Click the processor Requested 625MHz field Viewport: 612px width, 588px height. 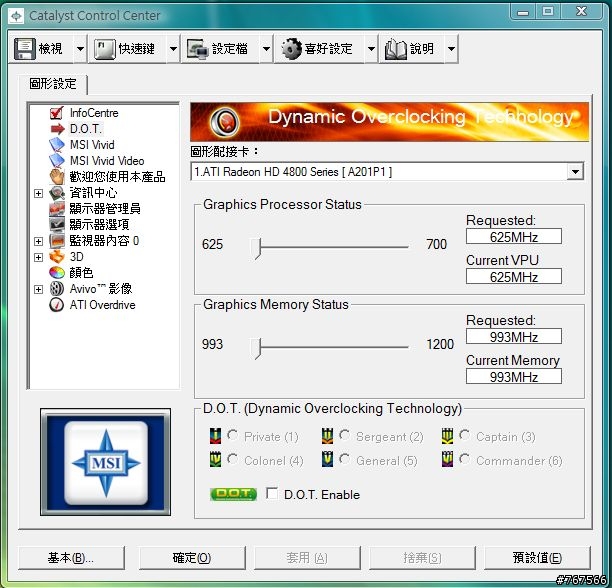click(514, 236)
